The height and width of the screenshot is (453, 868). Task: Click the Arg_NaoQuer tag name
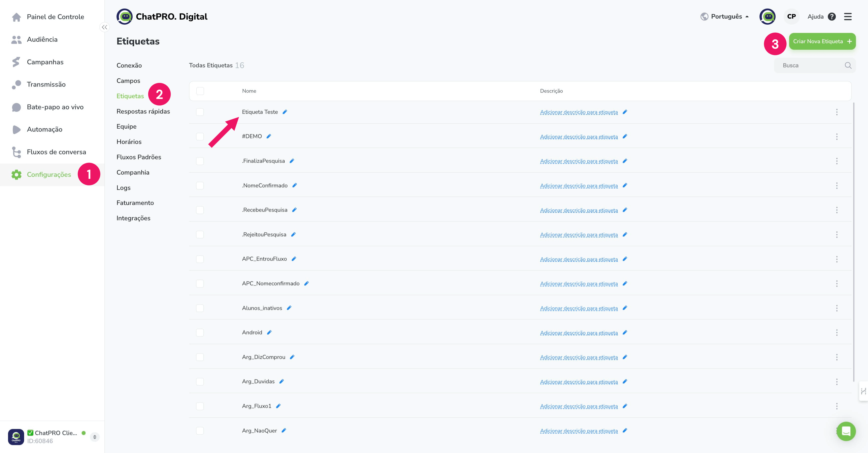pos(259,431)
